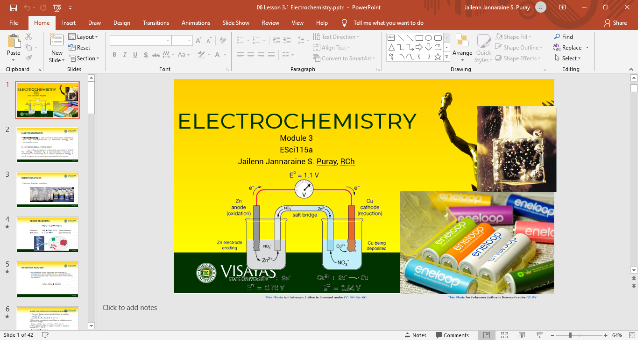Adjust the zoom slider in status bar

tap(570, 335)
